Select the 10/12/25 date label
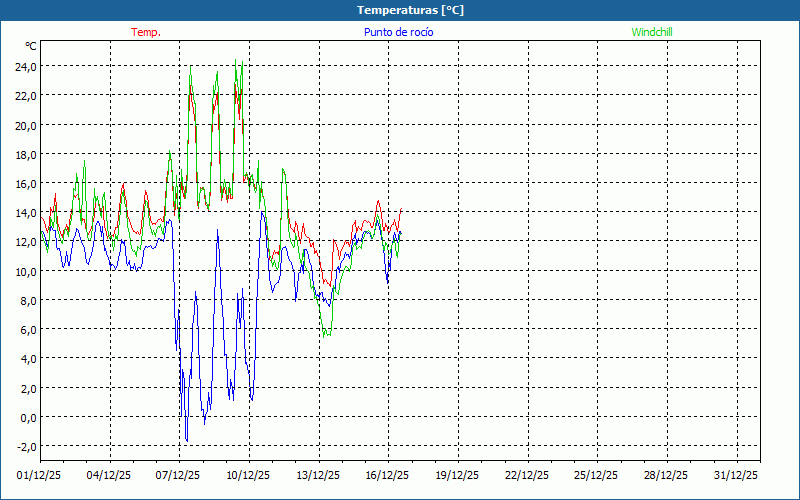The height and width of the screenshot is (500, 800). click(x=249, y=475)
